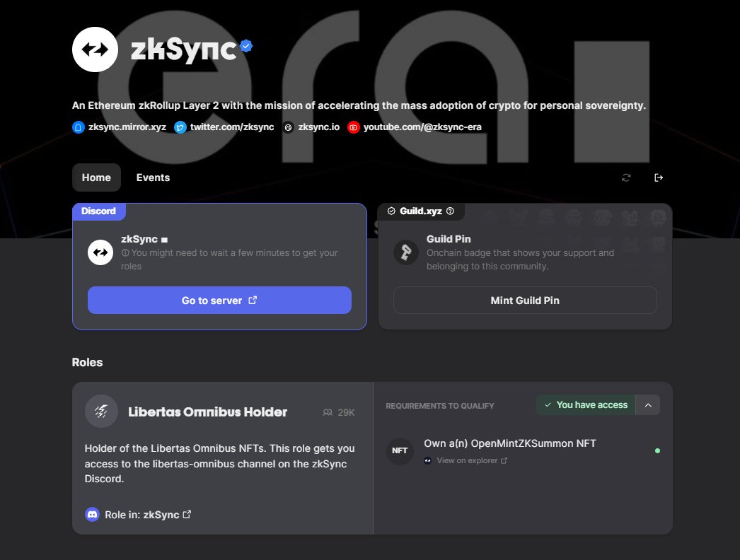Switch to the Home tab
The height and width of the screenshot is (560, 740).
(96, 177)
